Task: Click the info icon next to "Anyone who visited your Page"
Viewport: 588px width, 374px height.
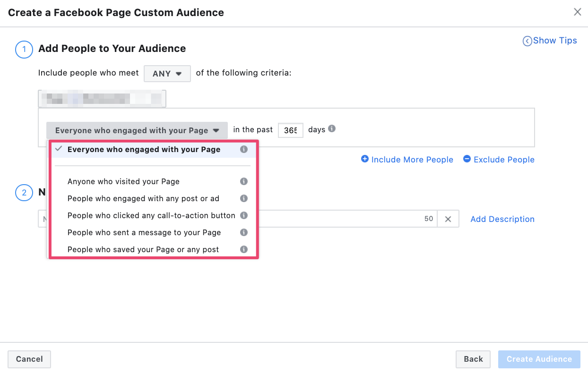Action: 244,181
